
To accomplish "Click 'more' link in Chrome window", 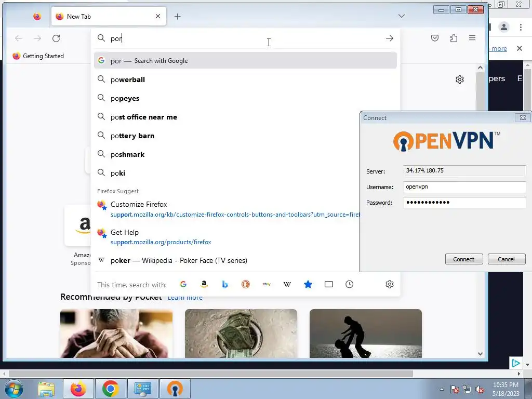I will click(499, 48).
